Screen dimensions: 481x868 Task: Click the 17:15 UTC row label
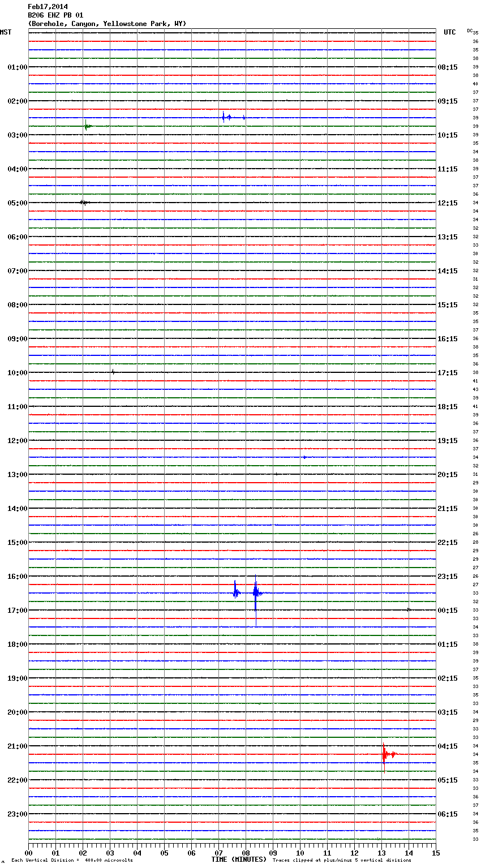(x=448, y=373)
